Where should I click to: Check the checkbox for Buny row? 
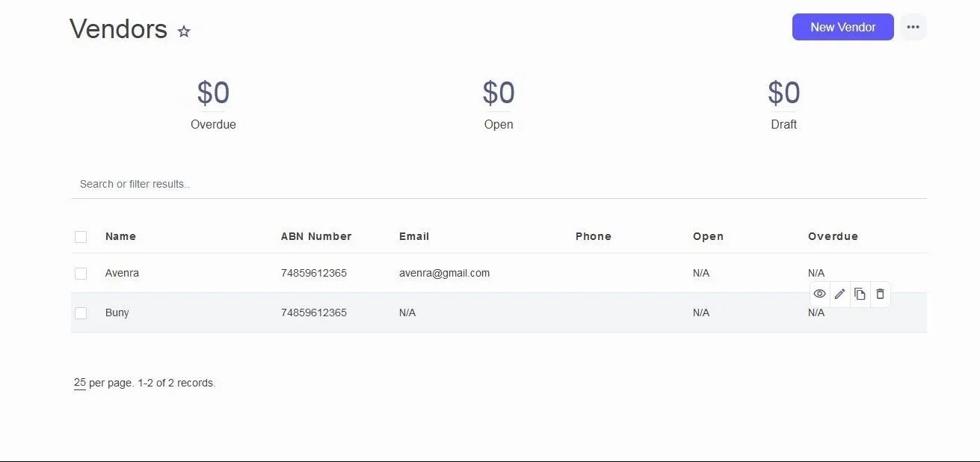click(x=81, y=313)
